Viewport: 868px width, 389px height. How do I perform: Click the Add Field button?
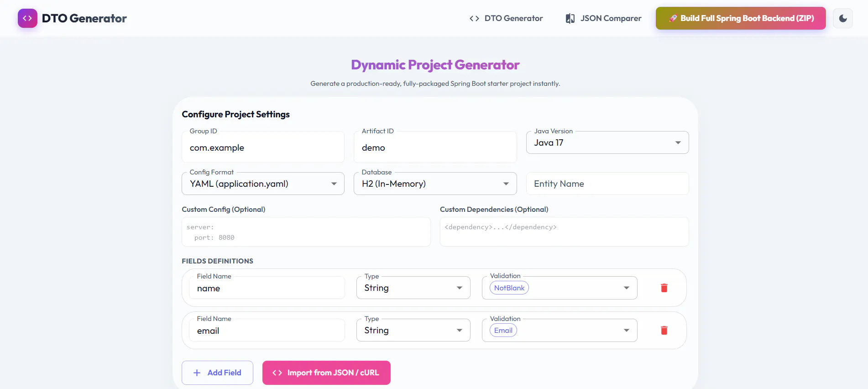coord(217,373)
